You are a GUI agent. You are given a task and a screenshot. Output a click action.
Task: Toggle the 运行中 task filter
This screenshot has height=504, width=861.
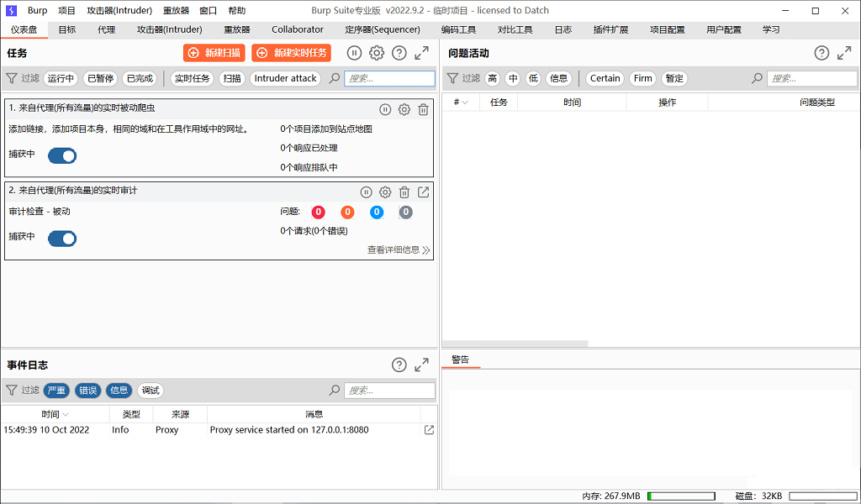(x=61, y=78)
